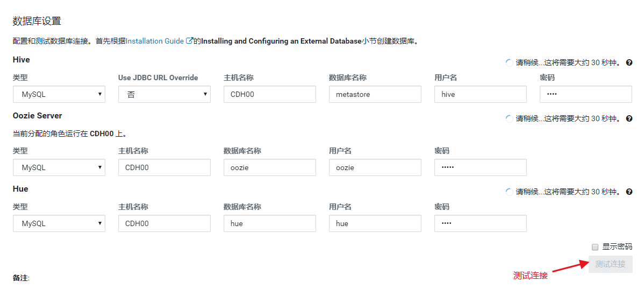Click the help icon in the Hue row
The width and height of the screenshot is (644, 288).
pos(629,192)
